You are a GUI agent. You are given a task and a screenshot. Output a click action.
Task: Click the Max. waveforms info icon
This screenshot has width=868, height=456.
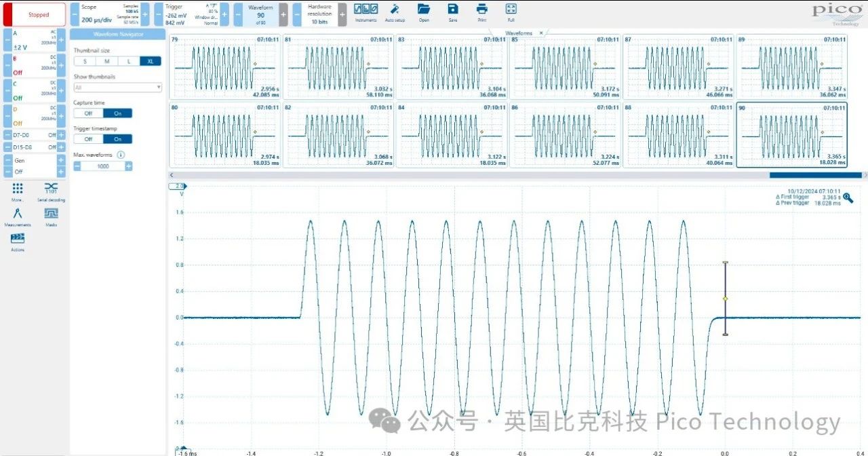click(120, 155)
